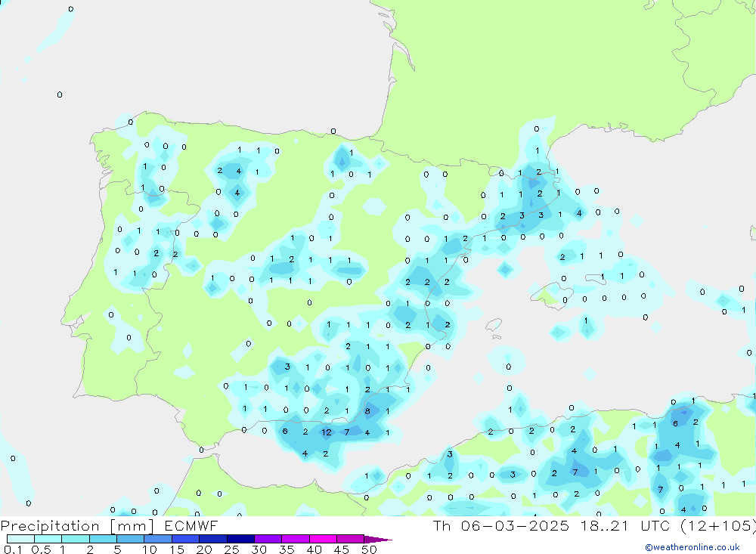Click the 'Precipitation' title word
Screen dimensions: 756x554
click(50, 526)
